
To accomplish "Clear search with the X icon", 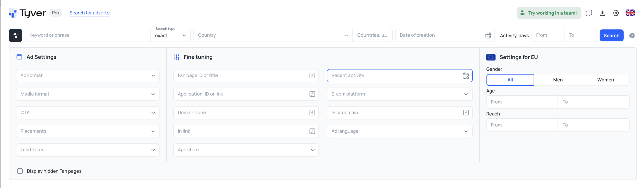I will point(632,36).
